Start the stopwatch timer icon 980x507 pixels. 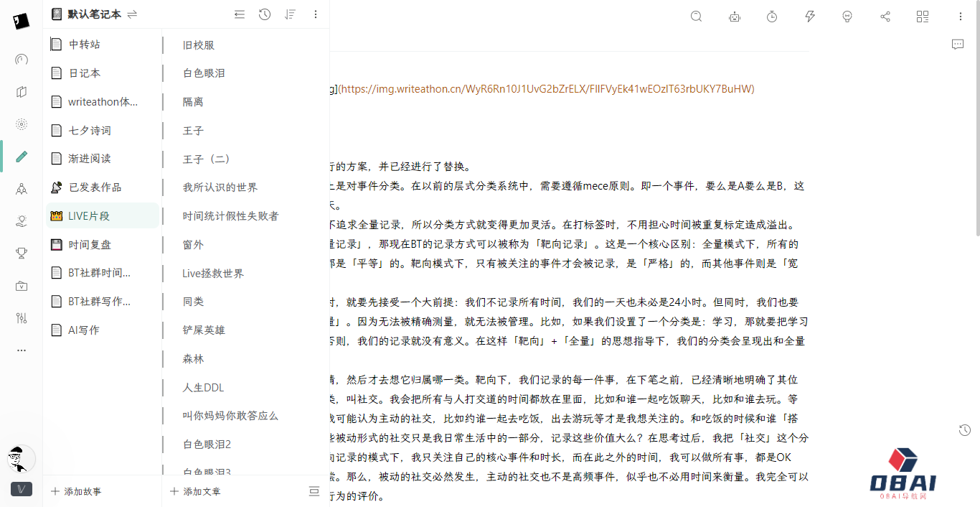pyautogui.click(x=772, y=17)
